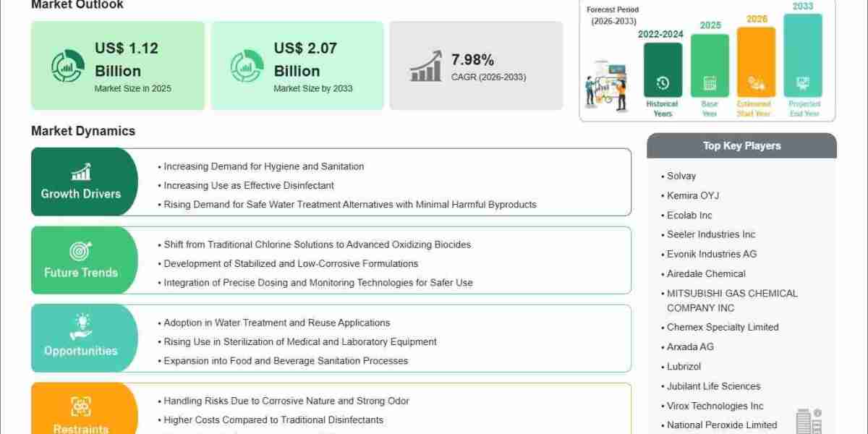Click the Market Size by 2033 caption
Image resolution: width=868 pixels, height=434 pixels.
(x=313, y=88)
